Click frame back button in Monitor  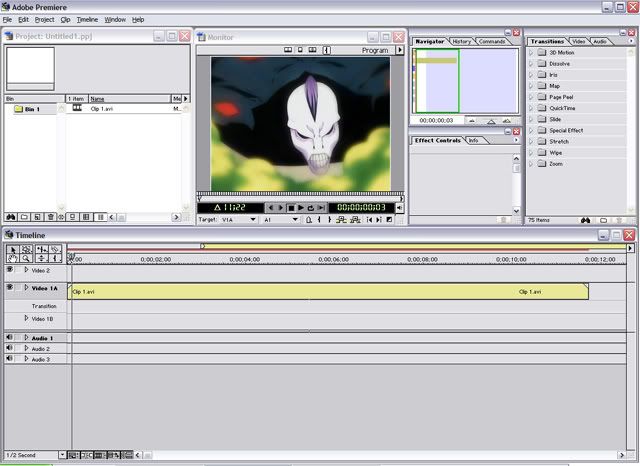point(271,208)
